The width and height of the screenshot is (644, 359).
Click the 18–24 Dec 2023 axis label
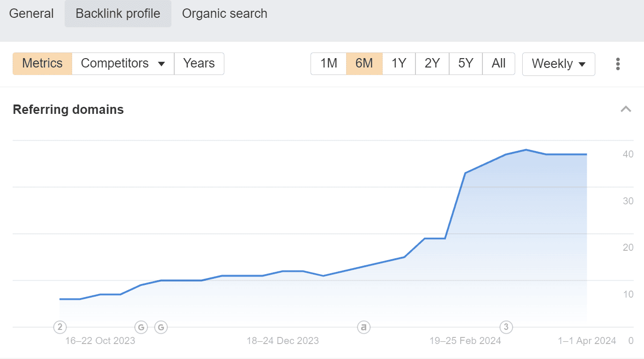283,341
